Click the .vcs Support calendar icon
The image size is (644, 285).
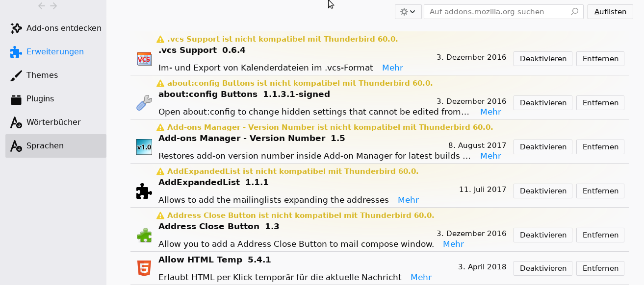click(144, 59)
